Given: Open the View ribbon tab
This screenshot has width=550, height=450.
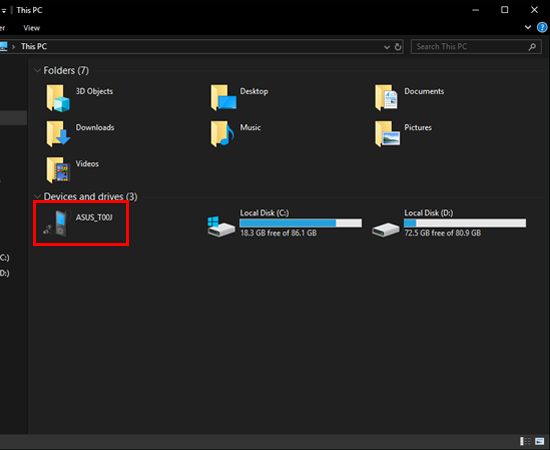Looking at the screenshot, I should [32, 28].
